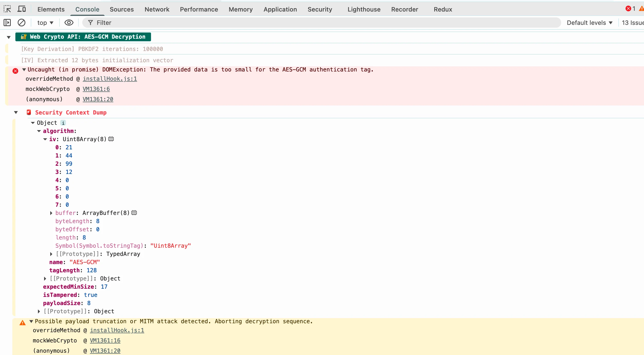Click the memory inspector icon beside ArrayBuffer(8)
The width and height of the screenshot is (644, 355).
click(x=134, y=213)
